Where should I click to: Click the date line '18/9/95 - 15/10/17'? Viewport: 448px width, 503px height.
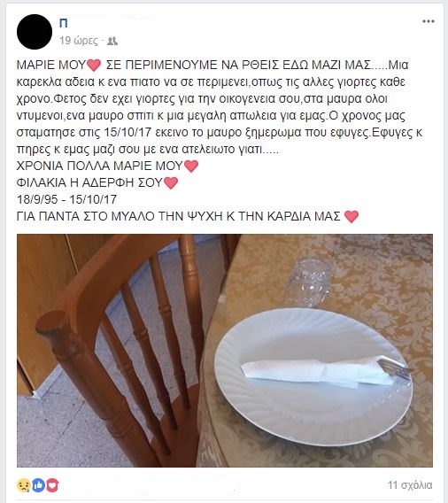(x=66, y=199)
